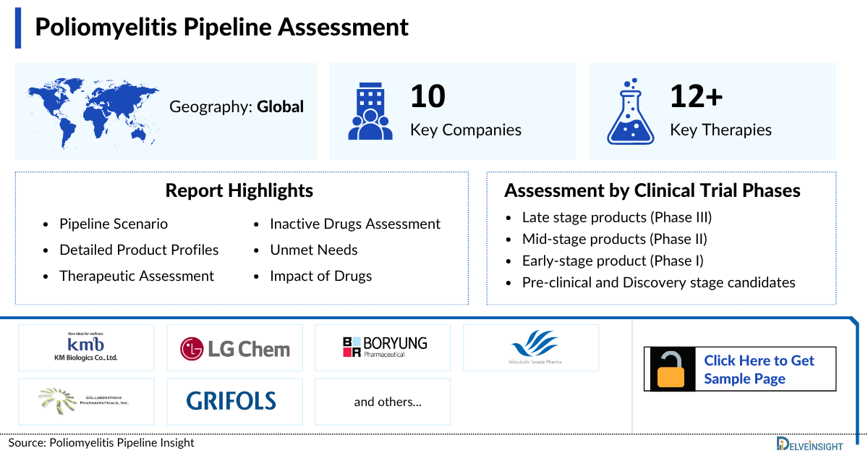Screen dimensions: 868x456
Task: Click 'Late stage products (Phase III)'
Action: pyautogui.click(x=617, y=217)
